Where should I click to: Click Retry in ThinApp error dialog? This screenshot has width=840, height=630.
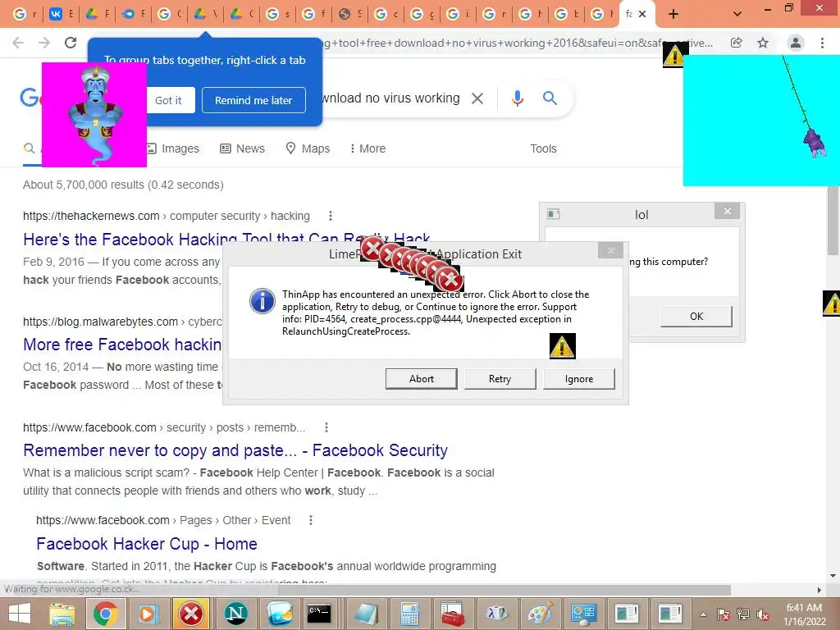coord(500,379)
